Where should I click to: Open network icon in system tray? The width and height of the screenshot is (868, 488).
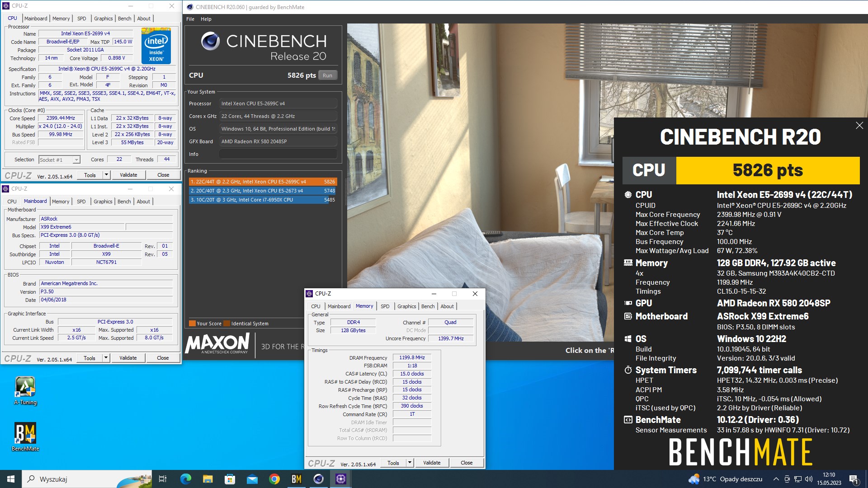coord(798,479)
